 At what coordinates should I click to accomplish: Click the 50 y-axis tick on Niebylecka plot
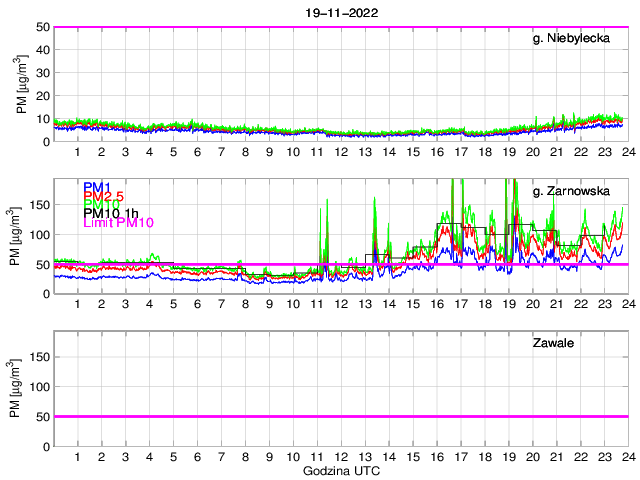(42, 27)
